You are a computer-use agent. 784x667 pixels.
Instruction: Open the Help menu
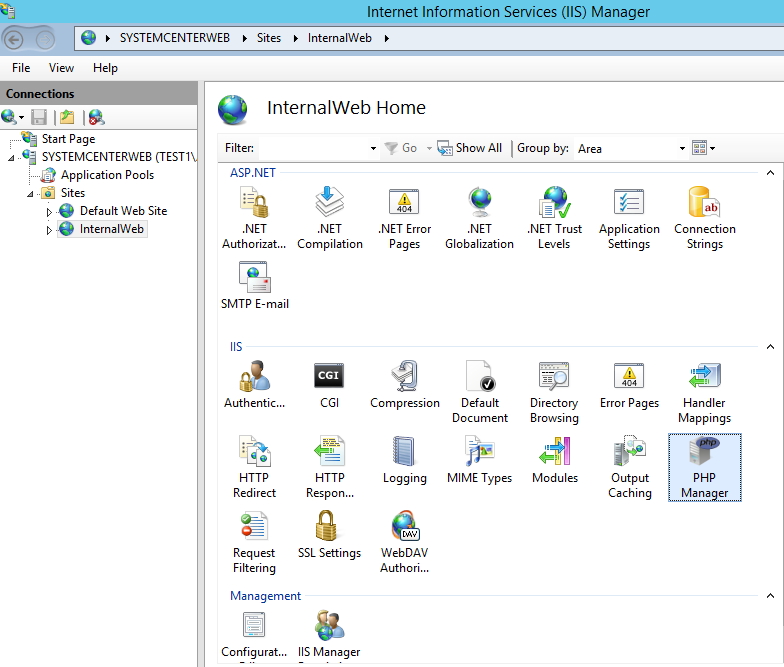pos(105,68)
